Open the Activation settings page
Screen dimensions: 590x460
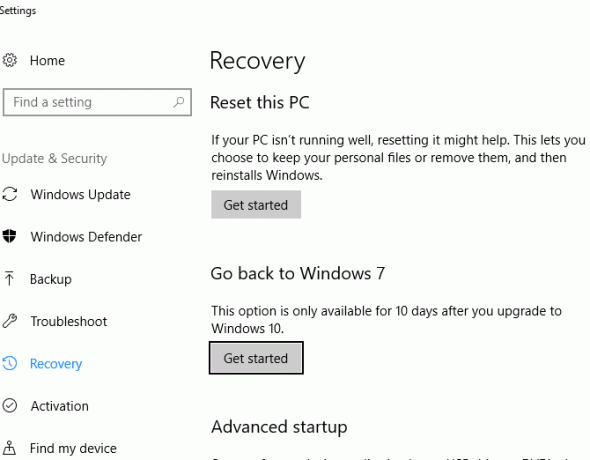(x=60, y=406)
